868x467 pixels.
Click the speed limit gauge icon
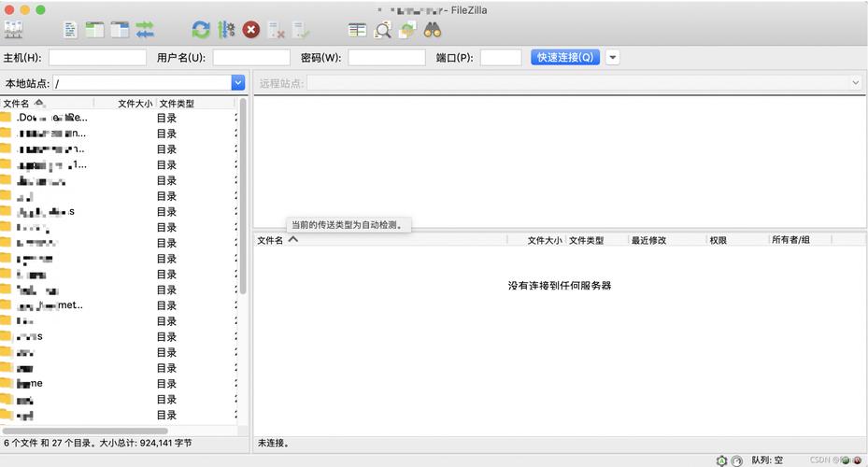pyautogui.click(x=737, y=460)
